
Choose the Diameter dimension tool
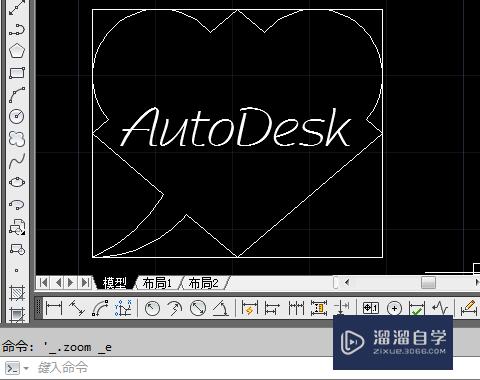198,308
